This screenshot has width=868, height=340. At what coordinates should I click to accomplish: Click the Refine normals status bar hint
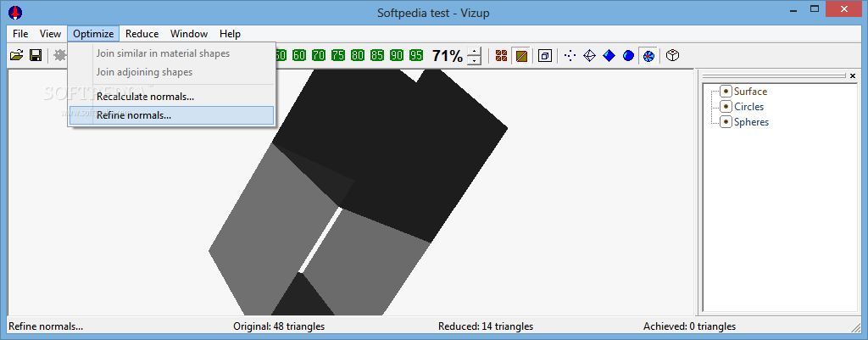[x=46, y=326]
